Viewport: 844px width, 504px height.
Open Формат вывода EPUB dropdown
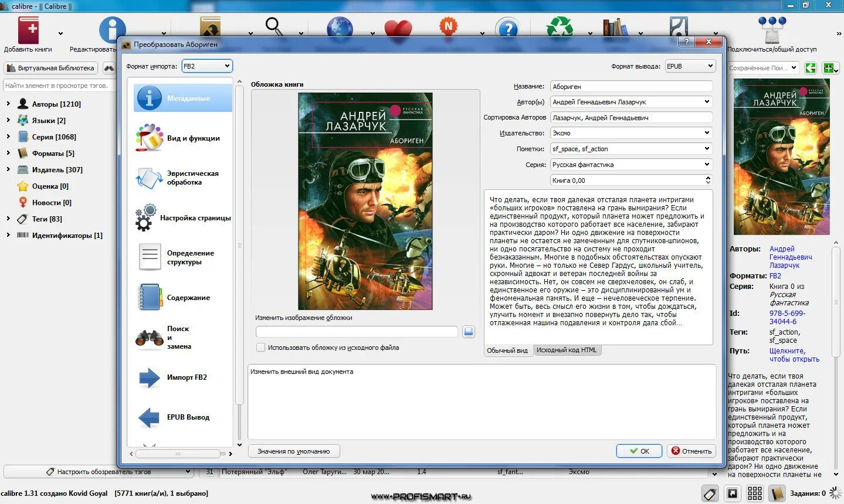690,66
